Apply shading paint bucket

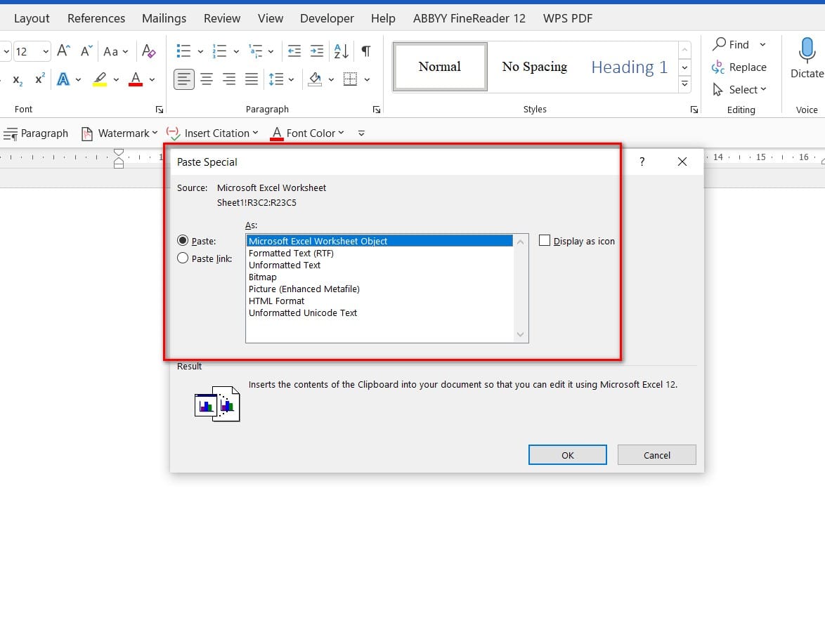point(315,79)
